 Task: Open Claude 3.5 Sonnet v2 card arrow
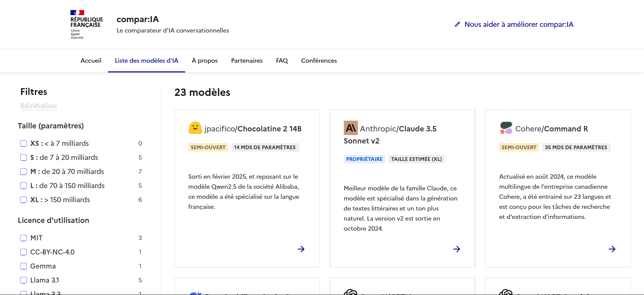click(x=457, y=249)
